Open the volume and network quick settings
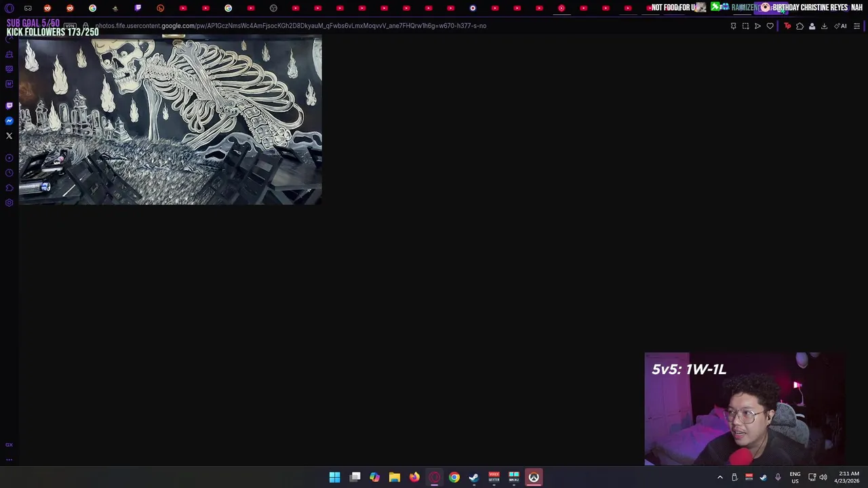 [x=817, y=477]
